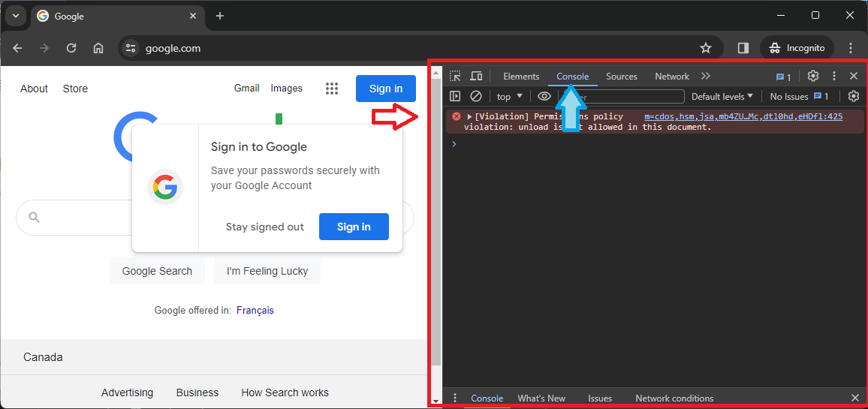Clear the console
The image size is (868, 409).
[x=476, y=96]
